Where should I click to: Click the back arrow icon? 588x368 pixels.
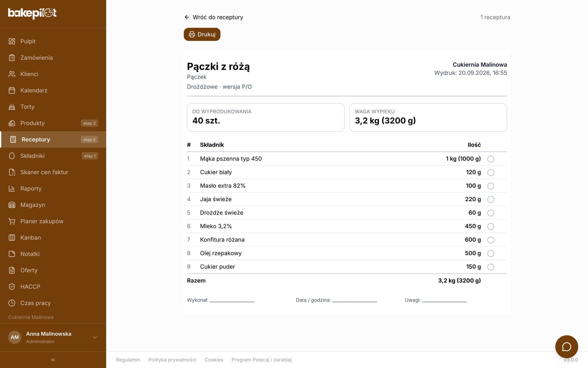(x=187, y=17)
